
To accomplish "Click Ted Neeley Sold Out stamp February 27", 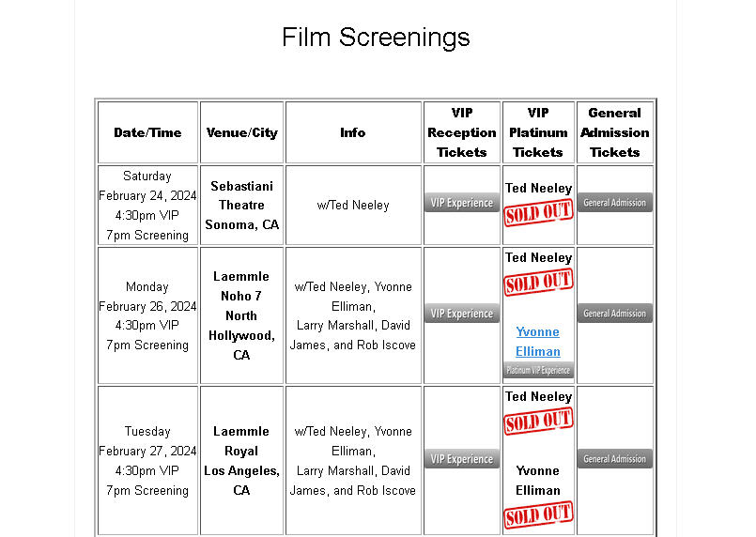I will pyautogui.click(x=538, y=422).
